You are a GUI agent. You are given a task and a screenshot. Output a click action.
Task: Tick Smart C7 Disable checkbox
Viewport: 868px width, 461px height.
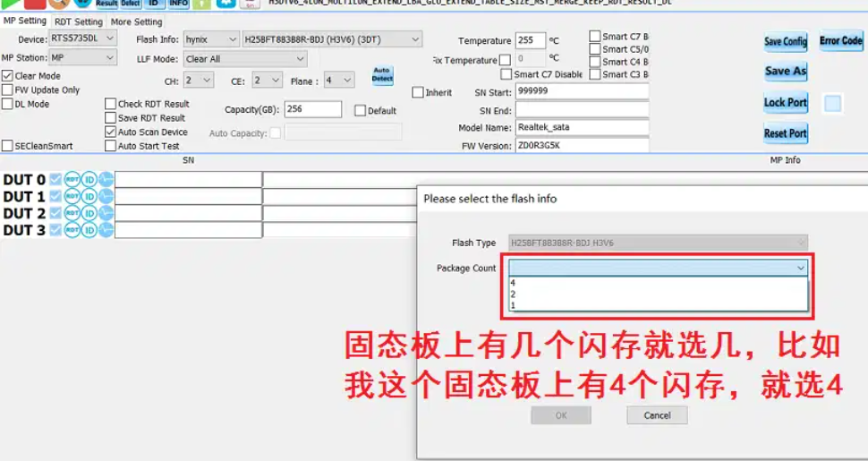point(506,74)
